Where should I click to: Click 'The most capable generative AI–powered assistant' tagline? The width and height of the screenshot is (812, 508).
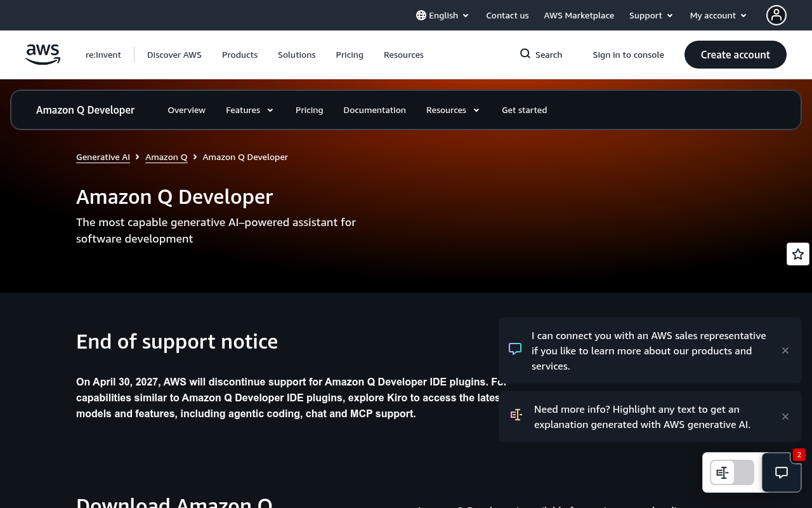(x=216, y=231)
